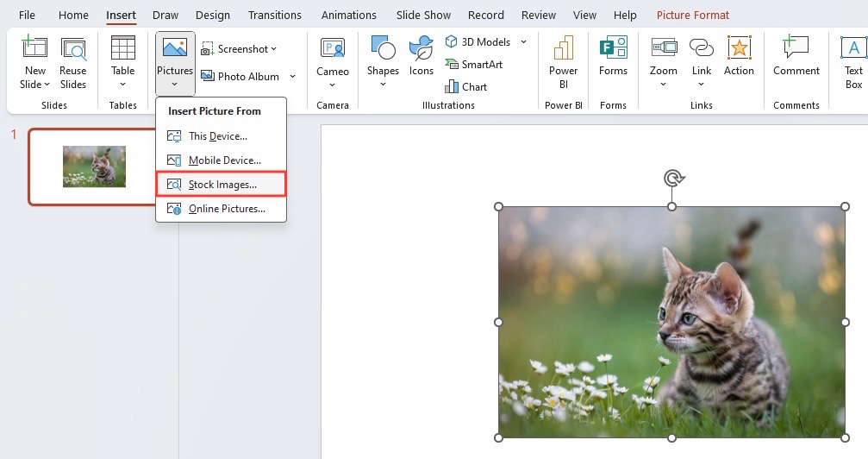Click the rotation handle above the picture
Screen dimensions: 868x459
(673, 179)
